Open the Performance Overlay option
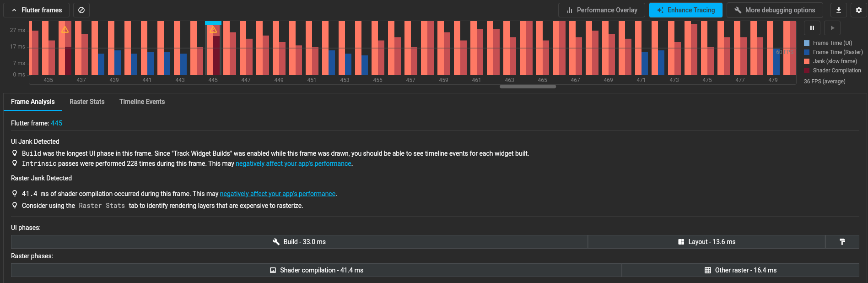The width and height of the screenshot is (868, 283). tap(601, 10)
